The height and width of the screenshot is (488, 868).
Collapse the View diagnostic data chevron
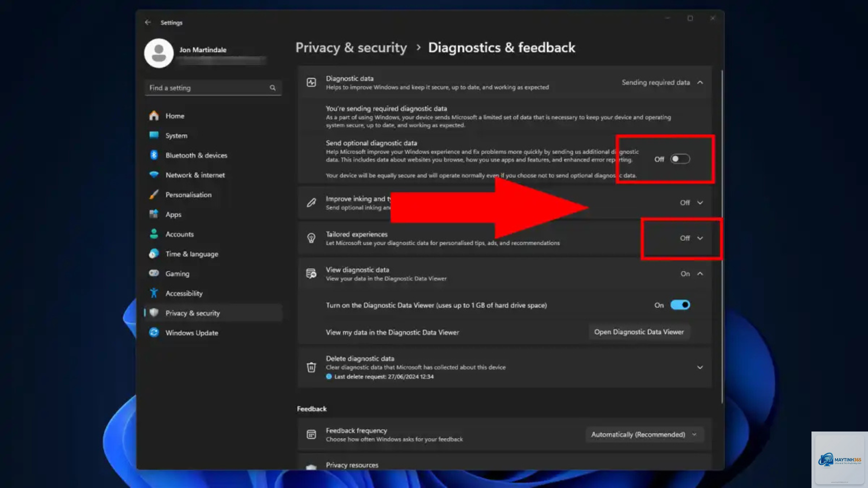(x=700, y=273)
